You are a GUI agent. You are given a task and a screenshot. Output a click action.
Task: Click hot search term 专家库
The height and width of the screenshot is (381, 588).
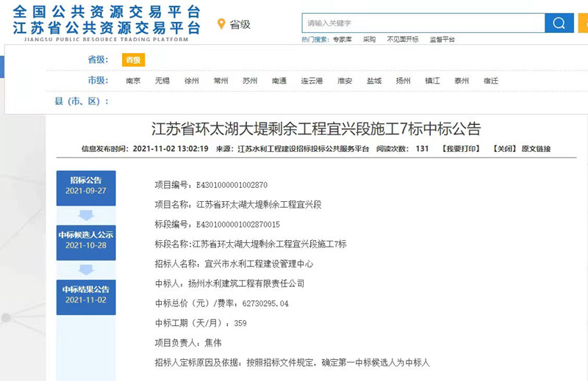pyautogui.click(x=343, y=40)
